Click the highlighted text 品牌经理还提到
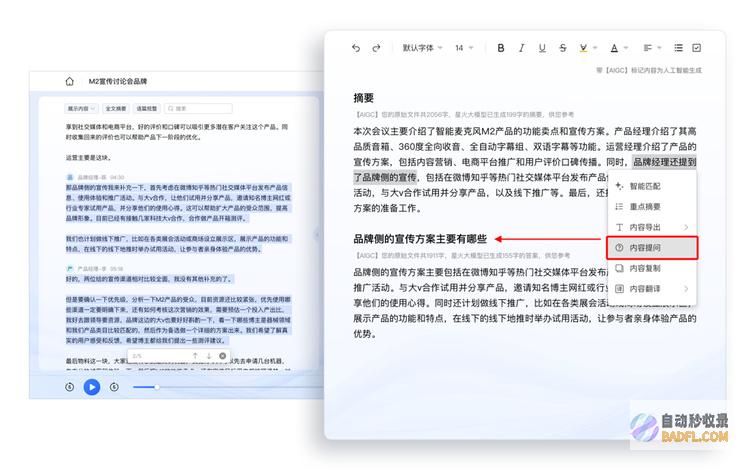Viewport: 750px width, 470px height. (x=664, y=162)
